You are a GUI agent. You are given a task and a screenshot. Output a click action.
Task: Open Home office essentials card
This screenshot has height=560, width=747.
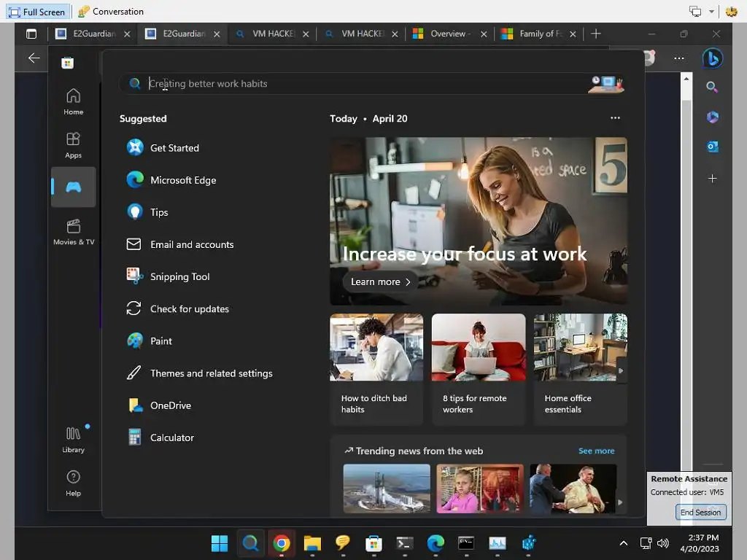[x=580, y=369]
